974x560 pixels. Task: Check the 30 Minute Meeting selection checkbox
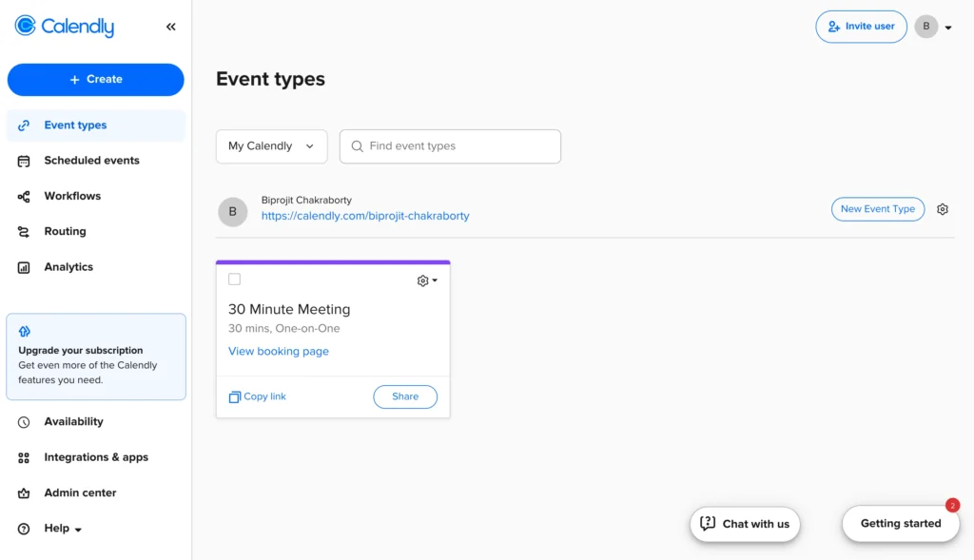pyautogui.click(x=233, y=280)
